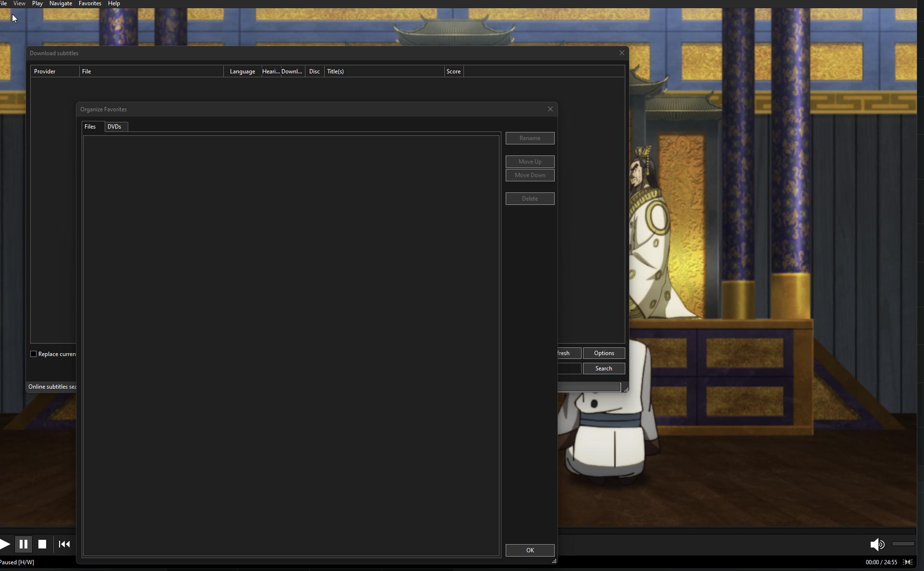Switch to the DVDs tab
924x571 pixels.
coord(115,126)
